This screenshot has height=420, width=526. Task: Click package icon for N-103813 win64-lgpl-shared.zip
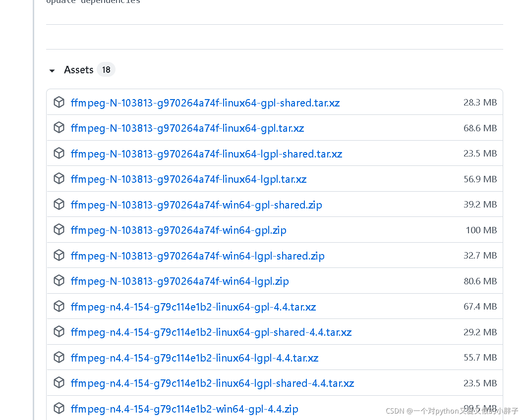(x=59, y=256)
